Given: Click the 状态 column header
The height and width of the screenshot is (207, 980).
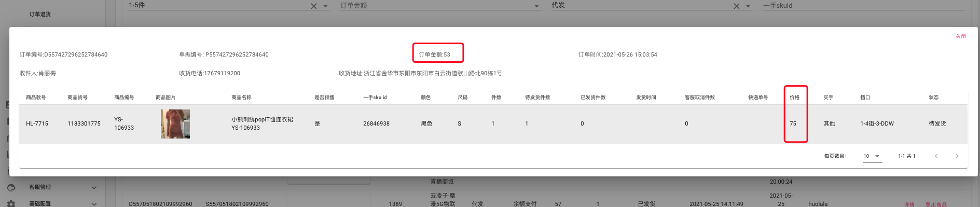Looking at the screenshot, I should (x=933, y=98).
